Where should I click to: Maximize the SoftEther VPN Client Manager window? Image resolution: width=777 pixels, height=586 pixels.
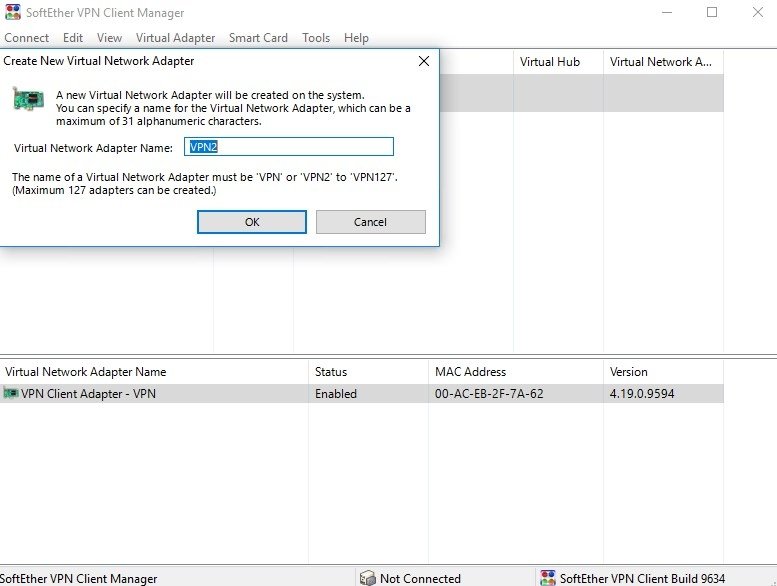[712, 12]
